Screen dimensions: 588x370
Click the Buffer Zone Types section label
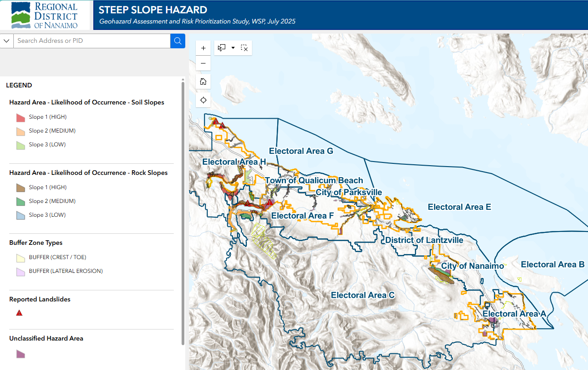(x=35, y=243)
